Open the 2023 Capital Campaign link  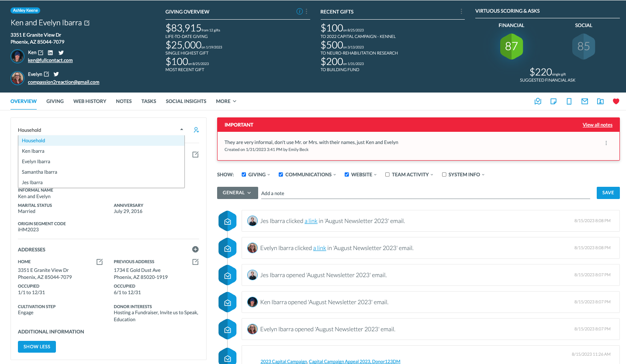pyautogui.click(x=284, y=361)
